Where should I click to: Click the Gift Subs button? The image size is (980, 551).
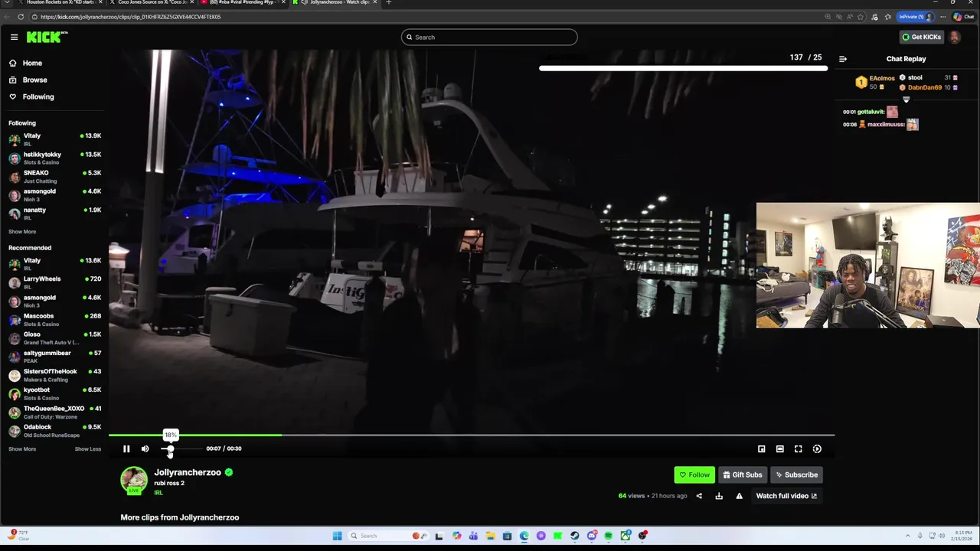coord(743,474)
